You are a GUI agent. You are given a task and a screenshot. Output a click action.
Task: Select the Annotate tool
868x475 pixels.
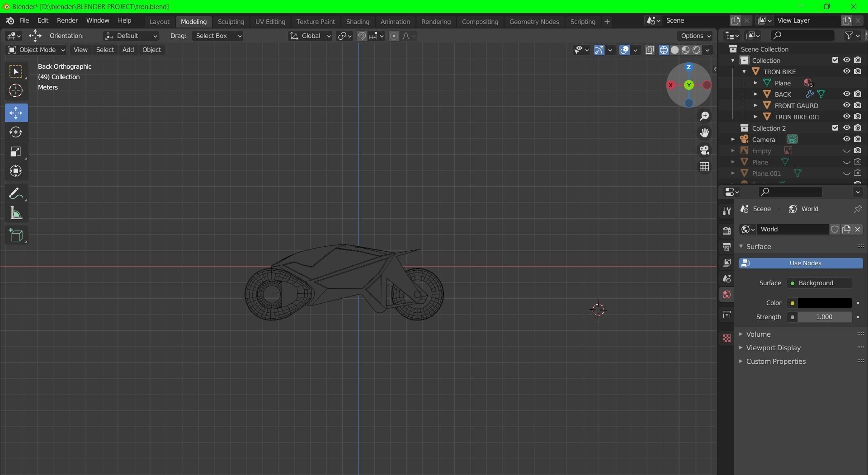[16, 193]
